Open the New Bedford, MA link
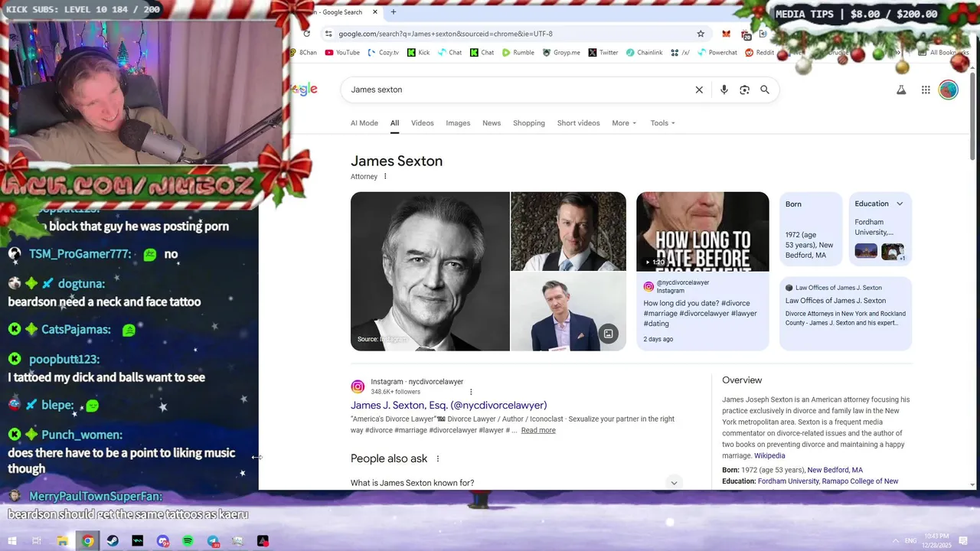980x551 pixels. click(835, 470)
